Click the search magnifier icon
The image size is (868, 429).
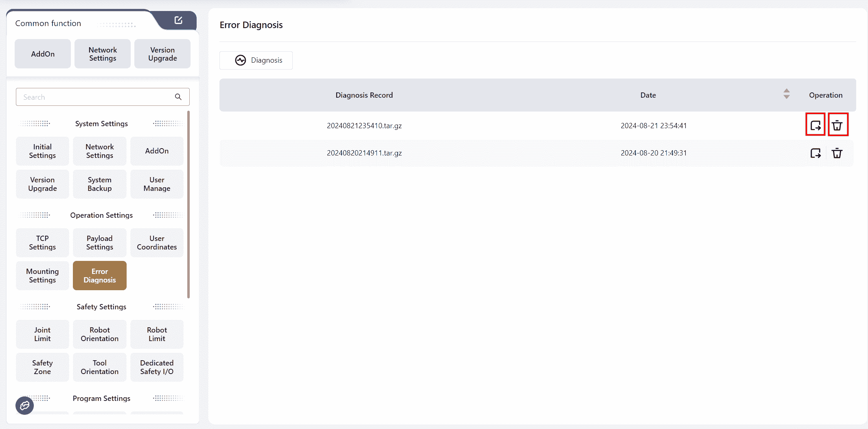[x=178, y=97]
